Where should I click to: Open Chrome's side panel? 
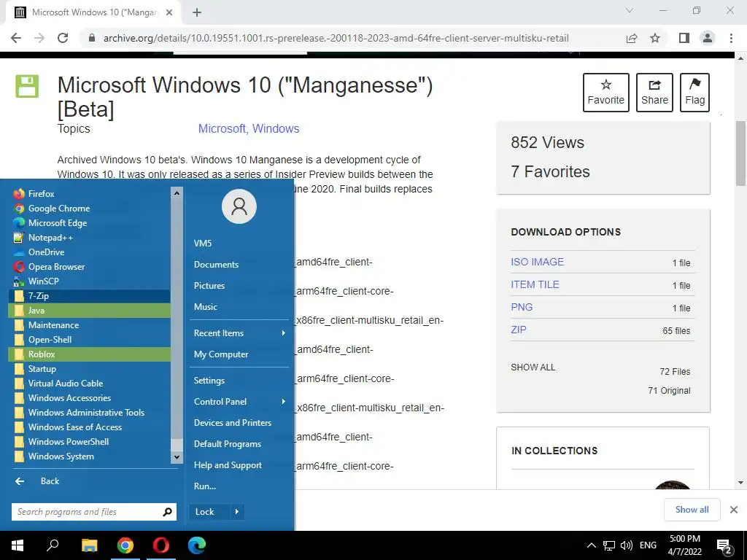coord(684,38)
